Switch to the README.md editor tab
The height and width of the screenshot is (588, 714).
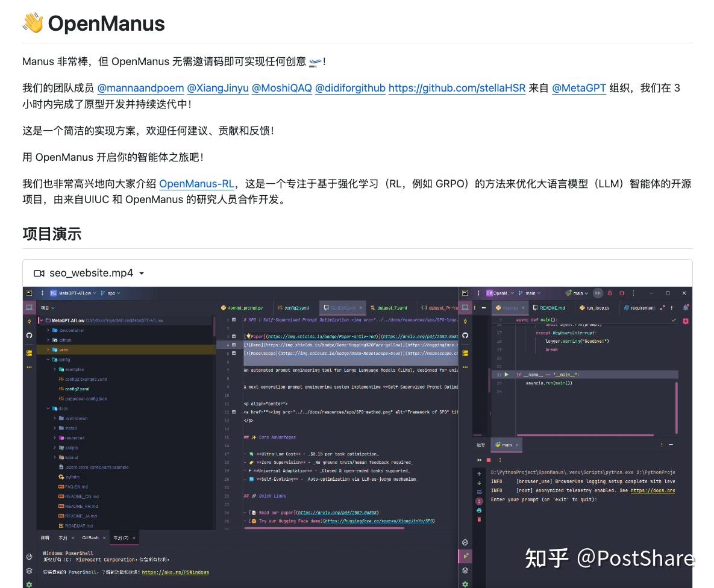click(552, 307)
